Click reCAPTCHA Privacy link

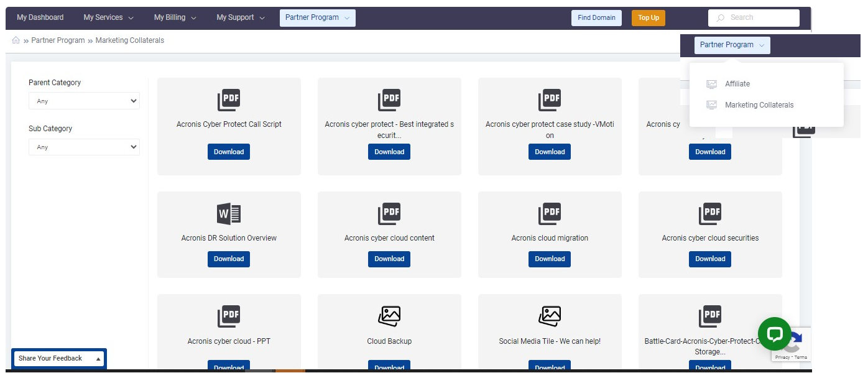(783, 357)
